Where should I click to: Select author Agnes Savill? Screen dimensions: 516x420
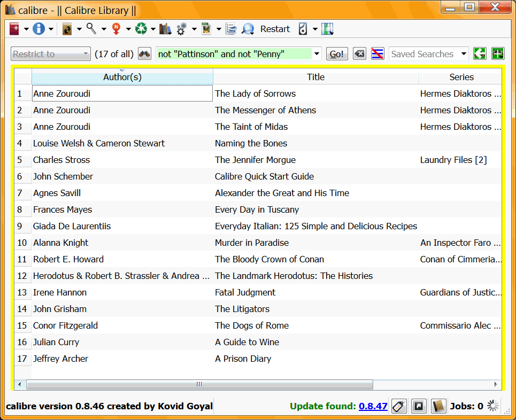pyautogui.click(x=57, y=193)
